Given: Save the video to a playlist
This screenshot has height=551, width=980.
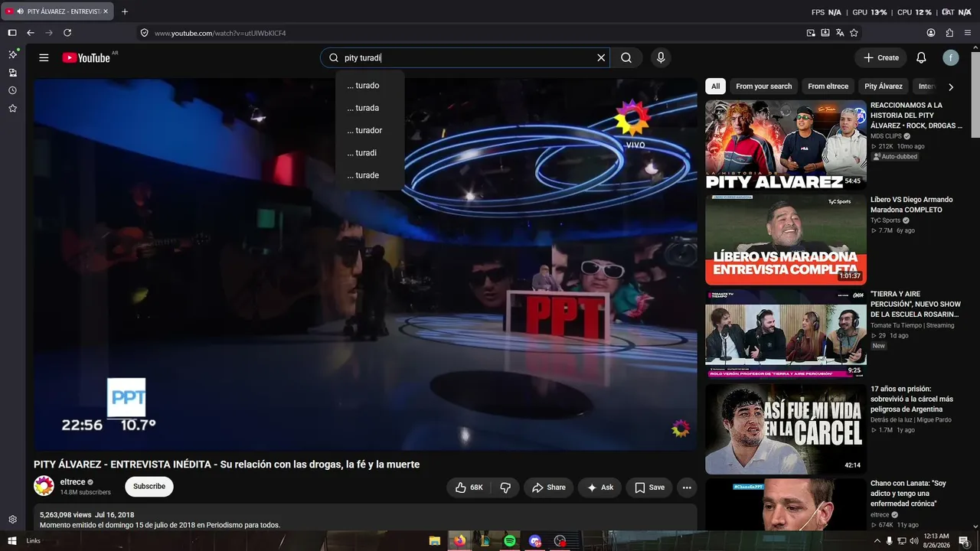Looking at the screenshot, I should [649, 487].
